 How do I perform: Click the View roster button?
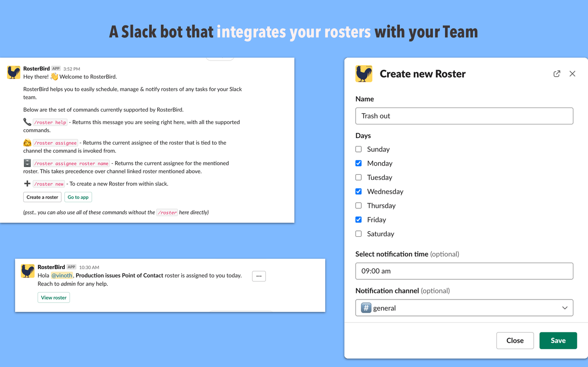pos(54,297)
